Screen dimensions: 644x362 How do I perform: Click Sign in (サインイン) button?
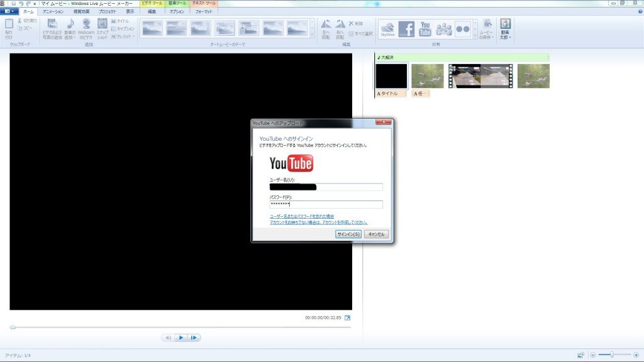click(x=348, y=234)
